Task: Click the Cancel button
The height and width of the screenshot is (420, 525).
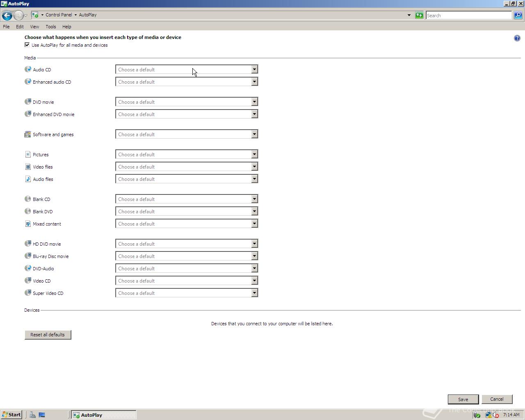Action: 497,399
